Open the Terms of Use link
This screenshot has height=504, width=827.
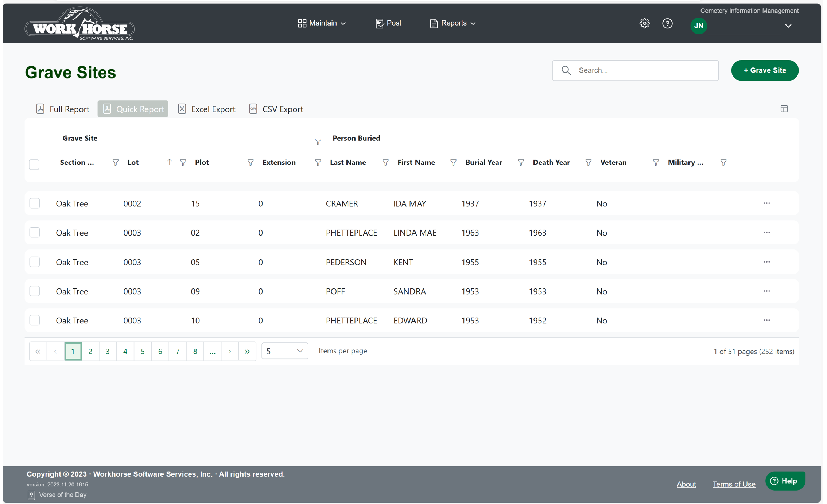(x=734, y=484)
